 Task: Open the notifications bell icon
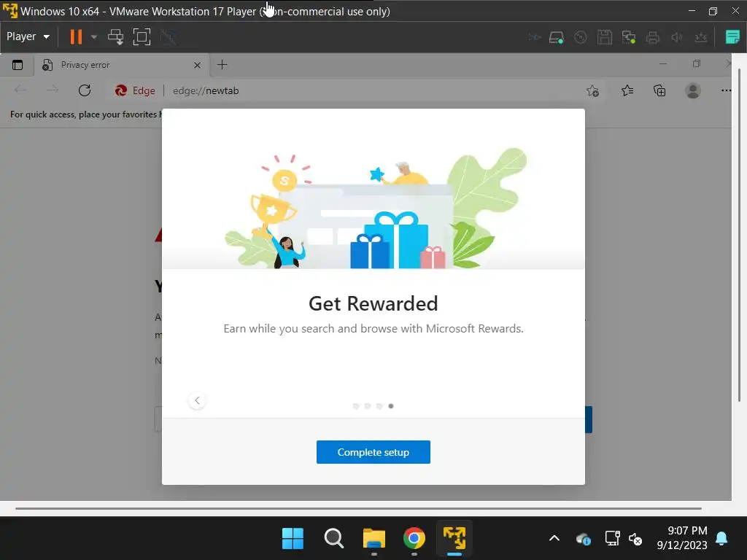(721, 539)
